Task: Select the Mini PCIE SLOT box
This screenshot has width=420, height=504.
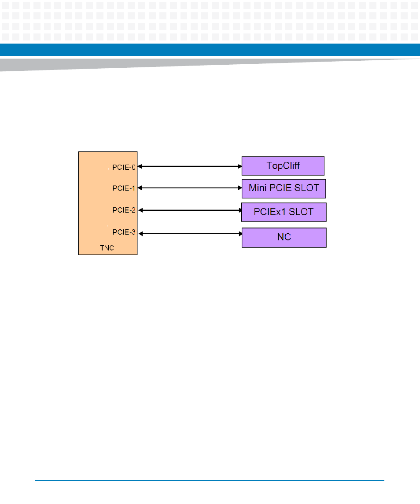Action: coord(284,188)
